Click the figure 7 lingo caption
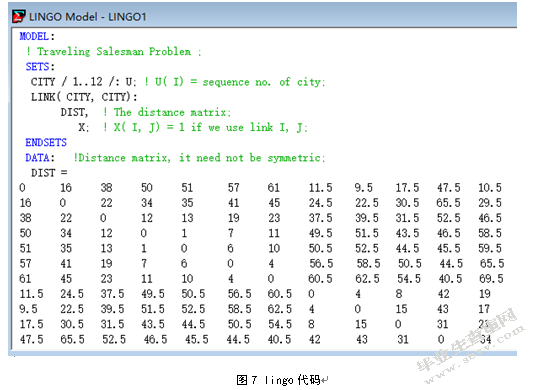 click(282, 380)
